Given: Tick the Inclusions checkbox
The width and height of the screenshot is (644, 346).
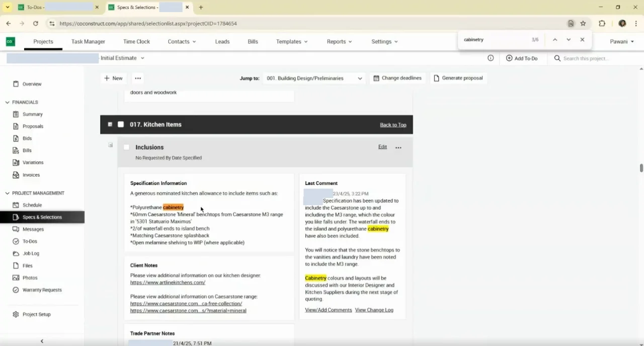Looking at the screenshot, I should (x=126, y=147).
